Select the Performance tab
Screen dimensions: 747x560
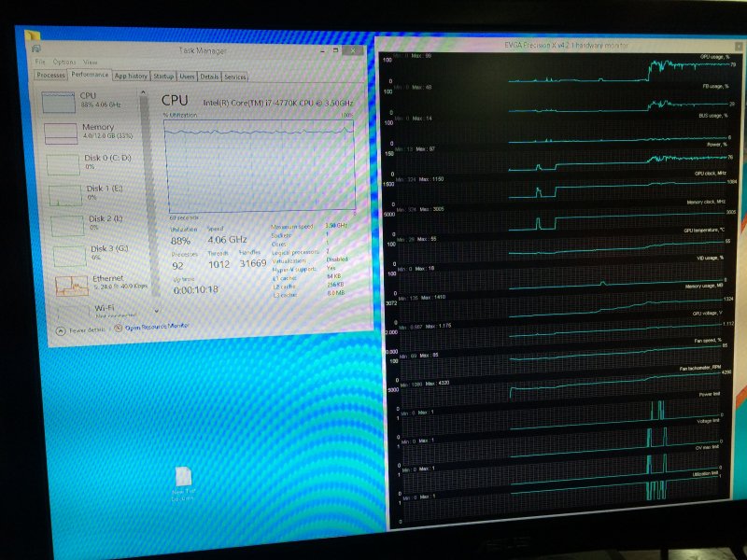click(90, 75)
